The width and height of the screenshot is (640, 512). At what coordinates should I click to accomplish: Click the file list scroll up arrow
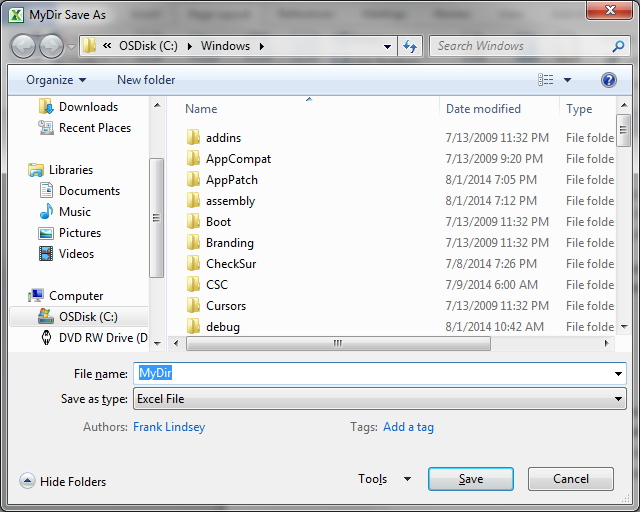624,106
